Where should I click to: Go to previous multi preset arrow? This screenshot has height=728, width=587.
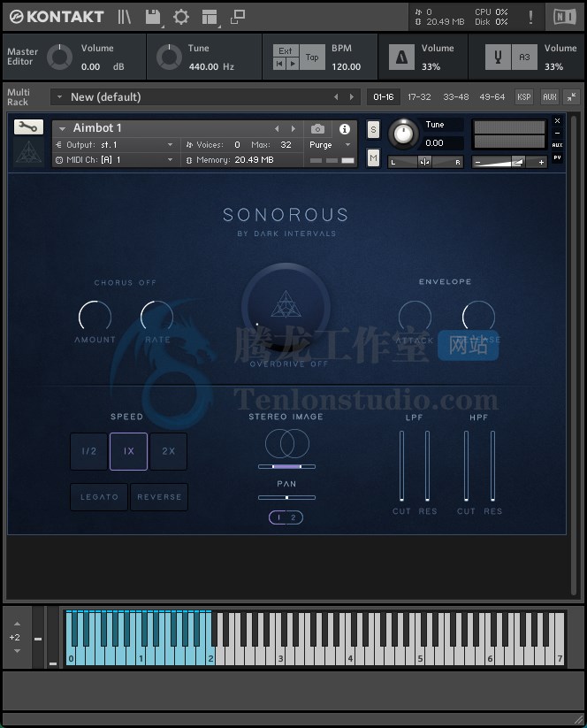coord(336,97)
